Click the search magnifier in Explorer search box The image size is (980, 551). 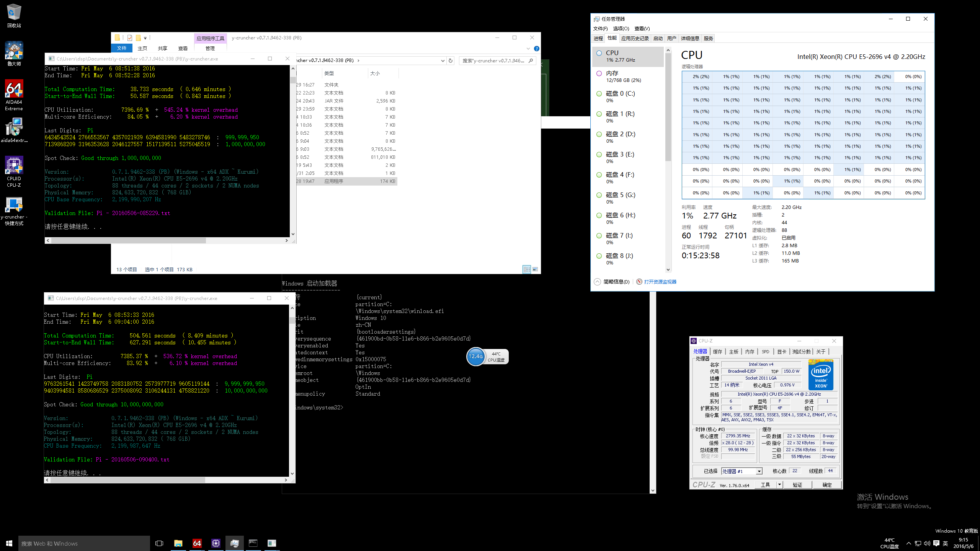point(531,60)
